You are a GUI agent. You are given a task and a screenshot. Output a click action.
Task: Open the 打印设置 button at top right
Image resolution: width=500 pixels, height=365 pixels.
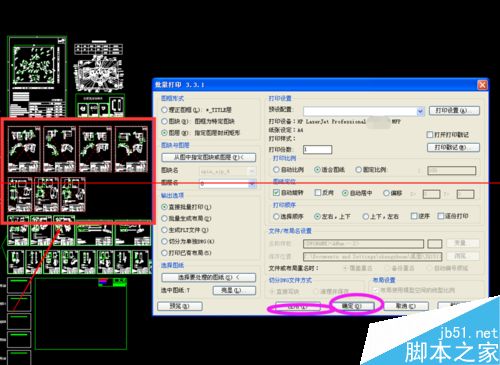[x=454, y=110]
